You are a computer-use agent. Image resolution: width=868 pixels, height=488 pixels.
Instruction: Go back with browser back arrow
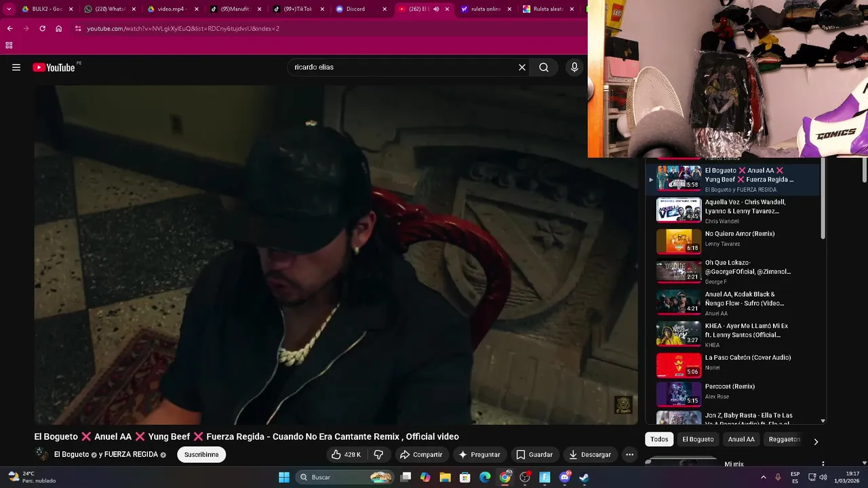point(9,28)
